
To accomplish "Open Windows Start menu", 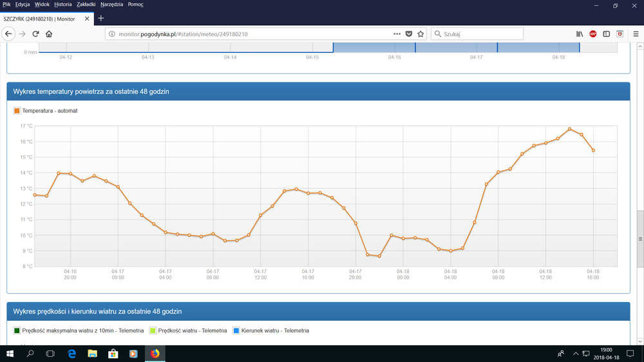I will [x=10, y=354].
